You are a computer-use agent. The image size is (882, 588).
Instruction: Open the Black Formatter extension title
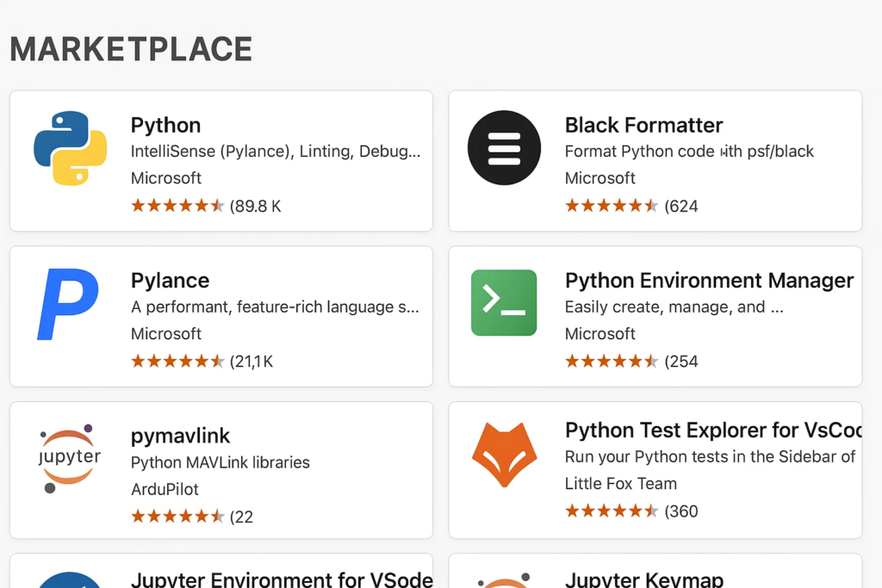pyautogui.click(x=643, y=125)
